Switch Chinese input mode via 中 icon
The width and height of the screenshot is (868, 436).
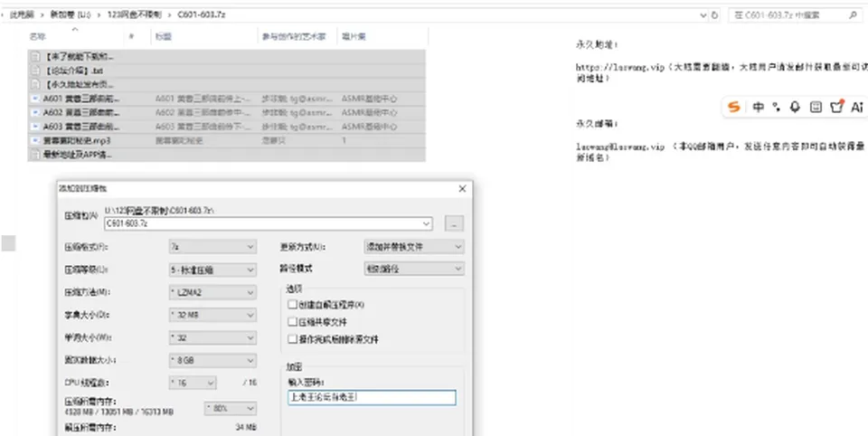click(x=759, y=107)
